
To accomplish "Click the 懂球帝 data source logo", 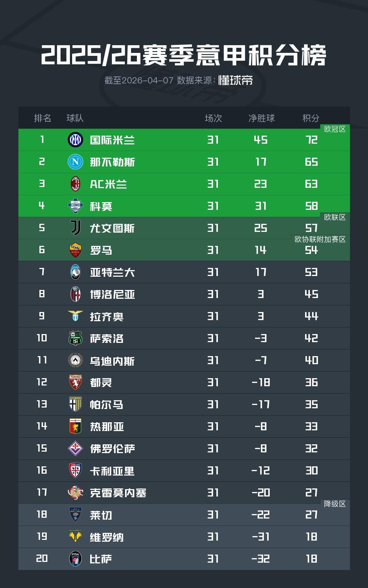I will tap(236, 80).
